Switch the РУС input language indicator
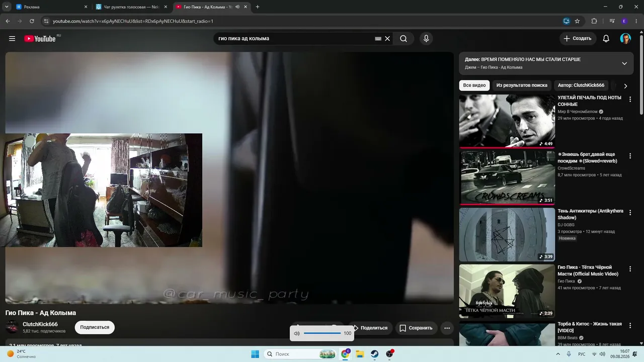Image resolution: width=644 pixels, height=362 pixels. point(582,354)
